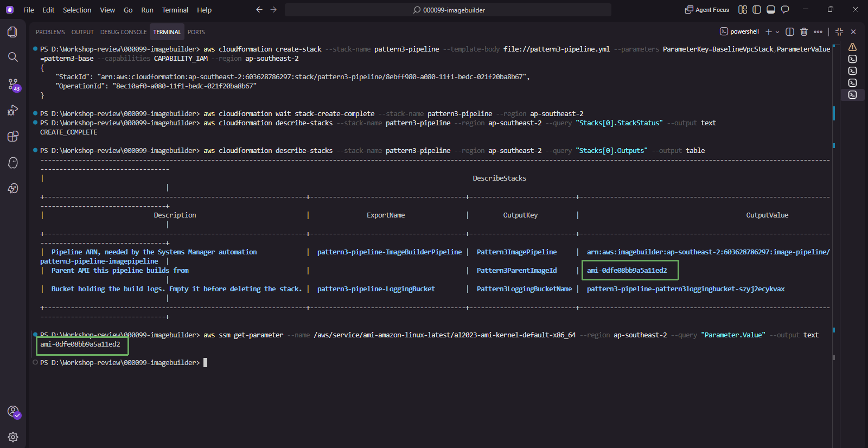The height and width of the screenshot is (448, 868).
Task: Open the Run and Debug view
Action: (x=12, y=111)
